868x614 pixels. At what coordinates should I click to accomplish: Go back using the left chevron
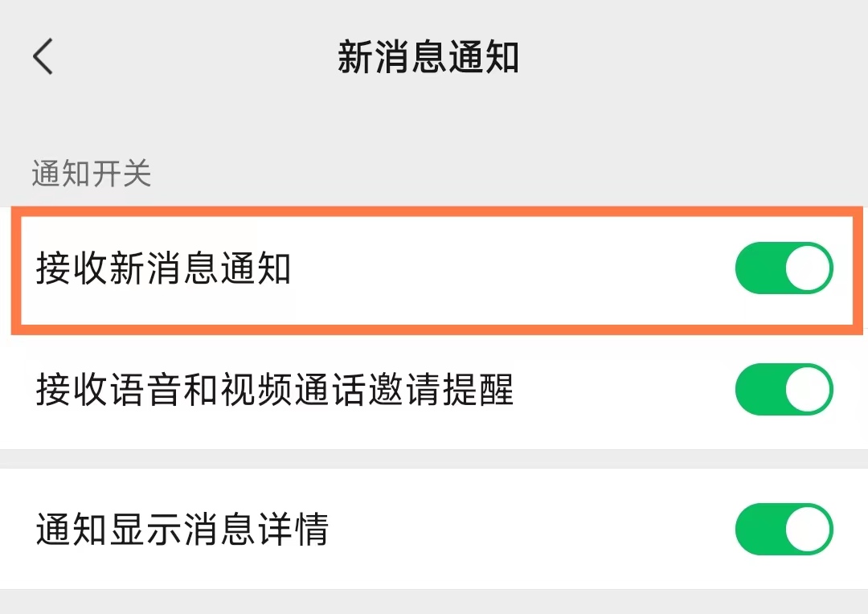pyautogui.click(x=43, y=58)
